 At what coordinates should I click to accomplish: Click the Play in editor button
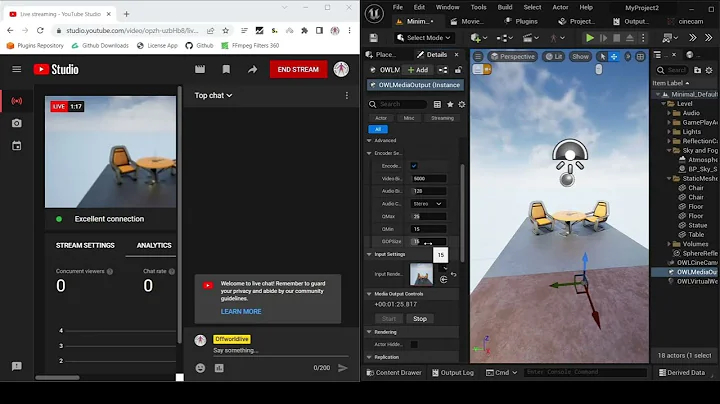point(590,38)
